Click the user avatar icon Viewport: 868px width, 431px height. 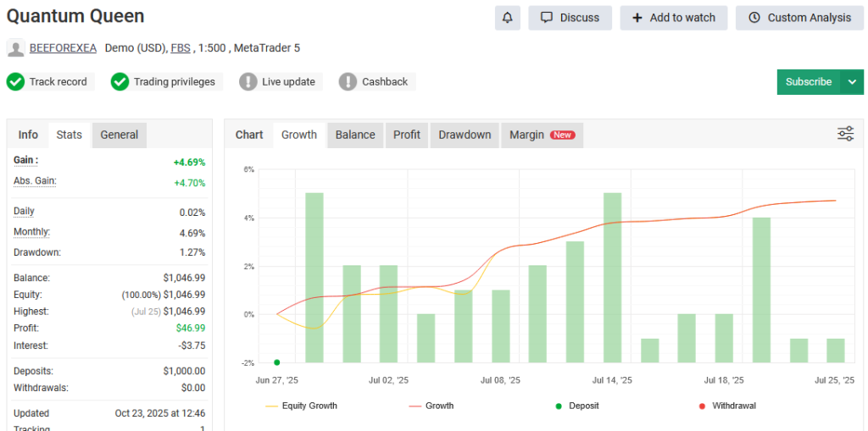point(15,48)
